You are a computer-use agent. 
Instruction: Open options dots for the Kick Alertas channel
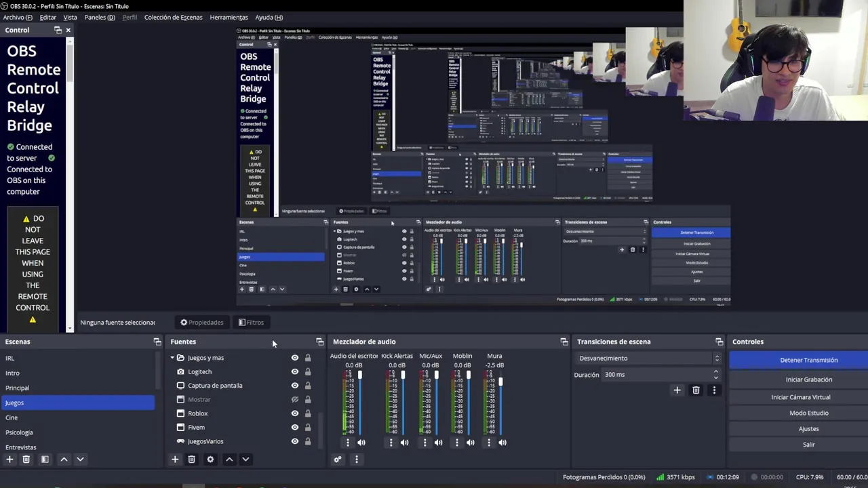(391, 443)
